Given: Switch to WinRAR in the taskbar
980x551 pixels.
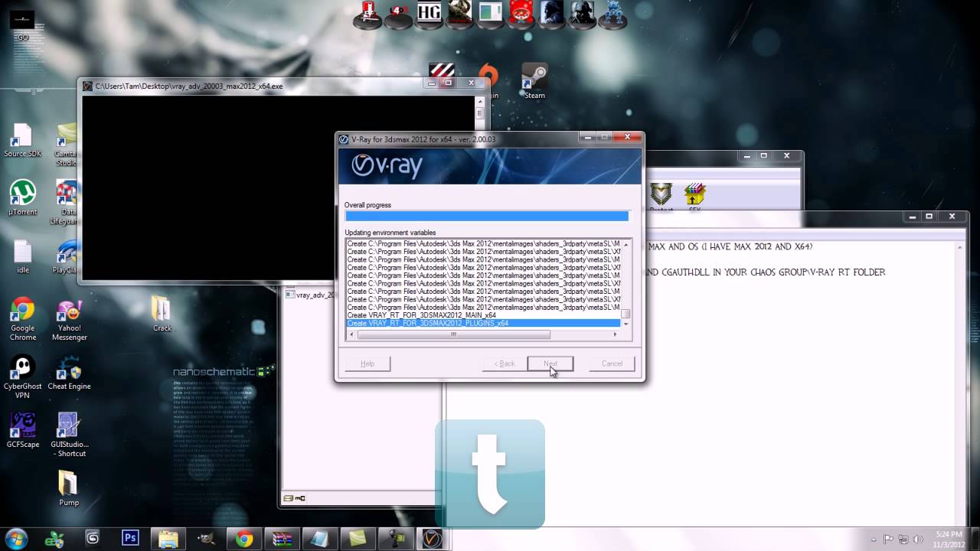Looking at the screenshot, I should [x=282, y=539].
